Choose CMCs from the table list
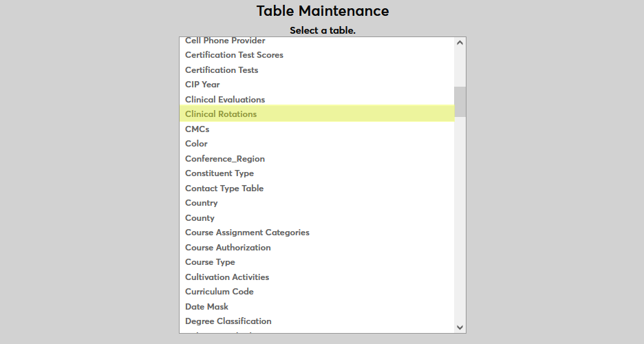644x344 pixels. 197,129
